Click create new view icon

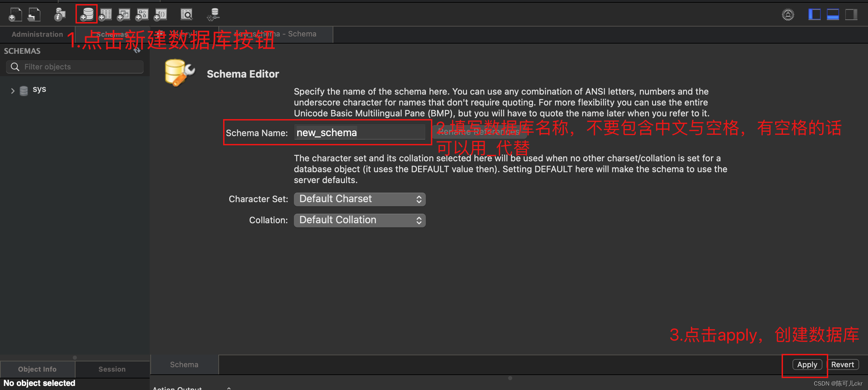click(124, 15)
